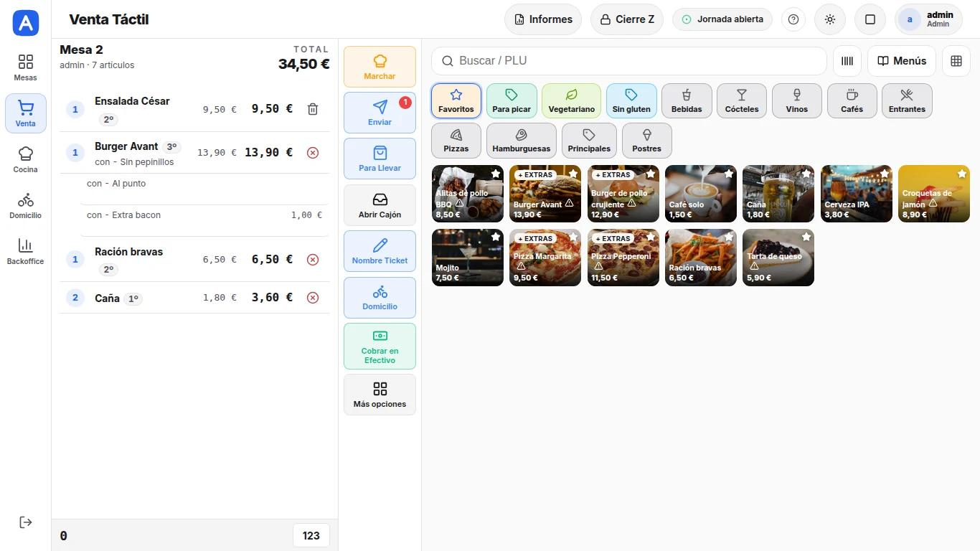The image size is (980, 551).
Task: Open Pizzas category
Action: [x=456, y=141]
